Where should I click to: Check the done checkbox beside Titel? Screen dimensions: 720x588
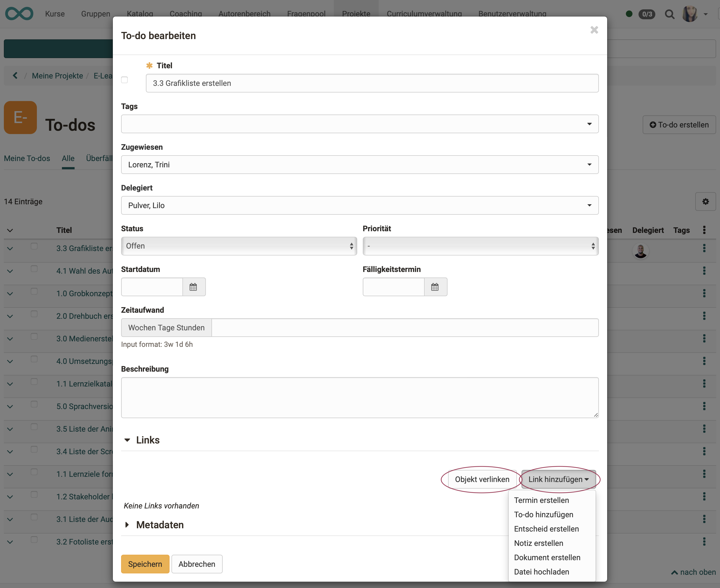pos(124,80)
